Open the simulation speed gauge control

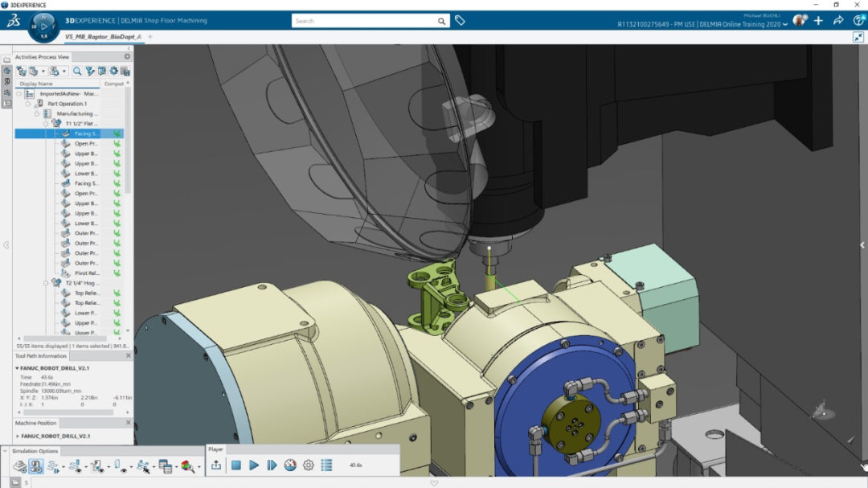tap(290, 465)
